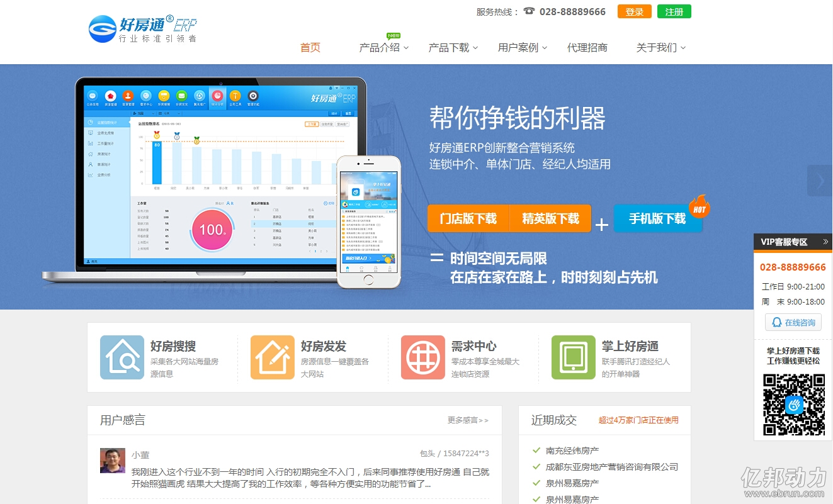Download the 精英版 edition
833x504 pixels.
click(x=550, y=218)
